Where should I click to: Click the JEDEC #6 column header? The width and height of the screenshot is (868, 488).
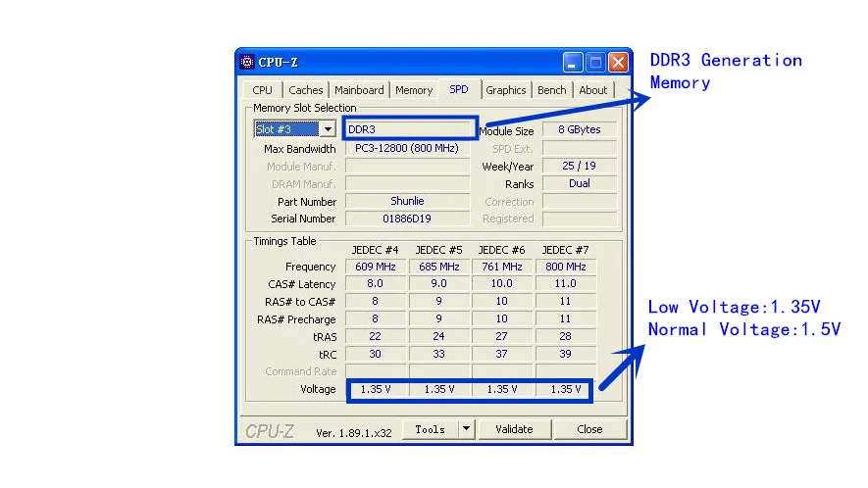[501, 250]
